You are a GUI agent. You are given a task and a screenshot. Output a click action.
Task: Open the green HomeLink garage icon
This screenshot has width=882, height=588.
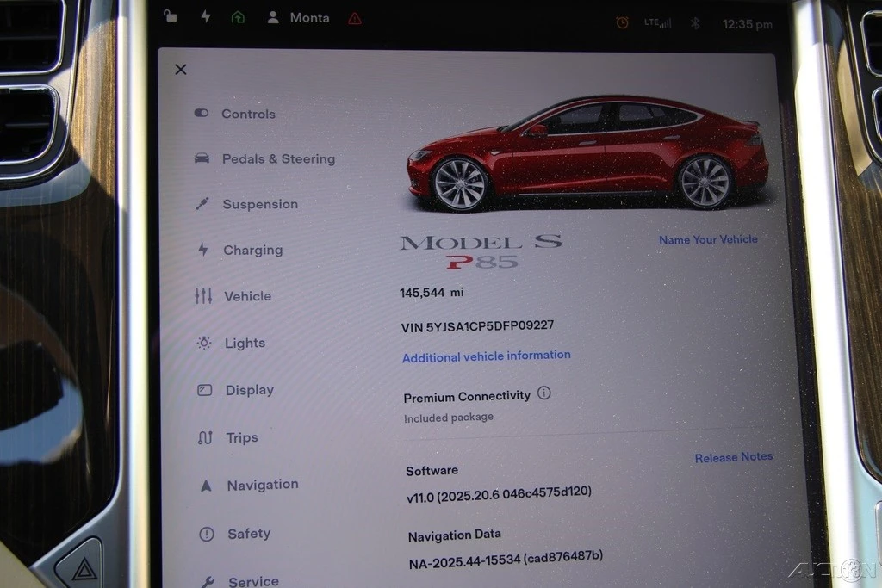238,17
